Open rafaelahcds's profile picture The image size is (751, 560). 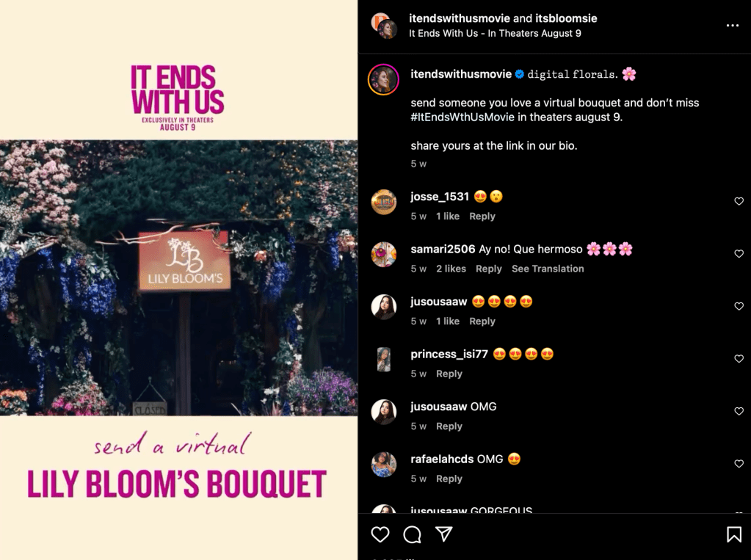[x=384, y=464]
